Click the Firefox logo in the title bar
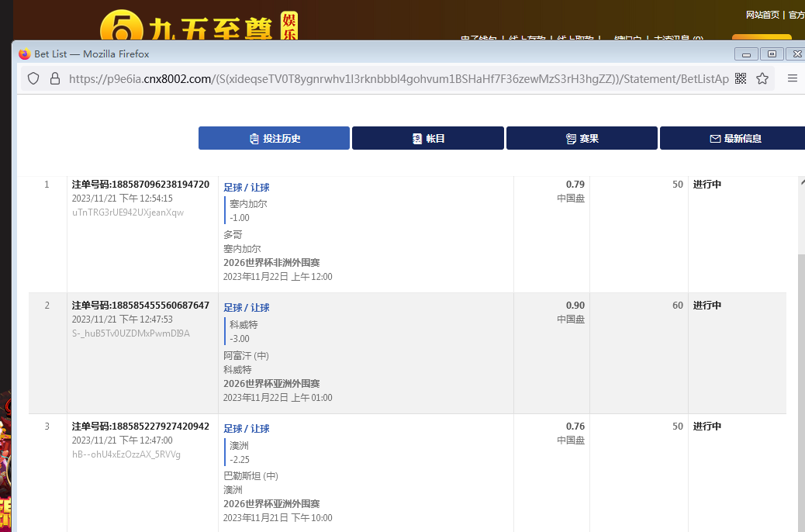Screen dimensions: 805x532 coord(24,54)
